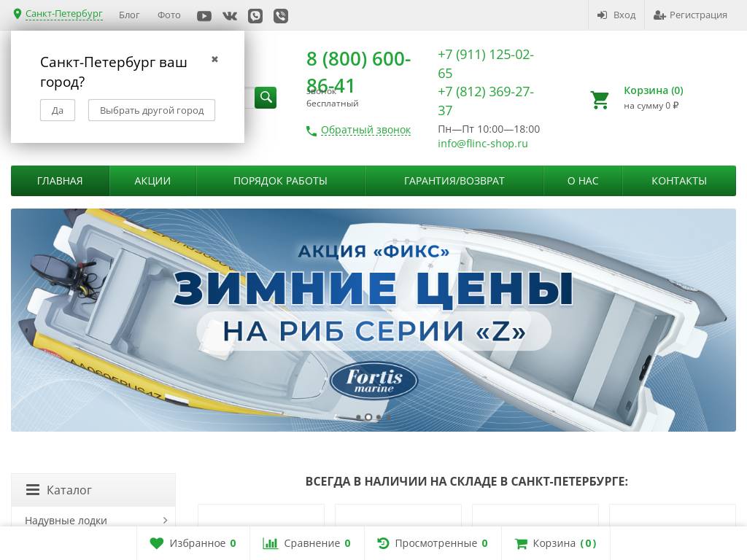Click the Выбрать другой город button
The image size is (747, 560).
[x=151, y=110]
